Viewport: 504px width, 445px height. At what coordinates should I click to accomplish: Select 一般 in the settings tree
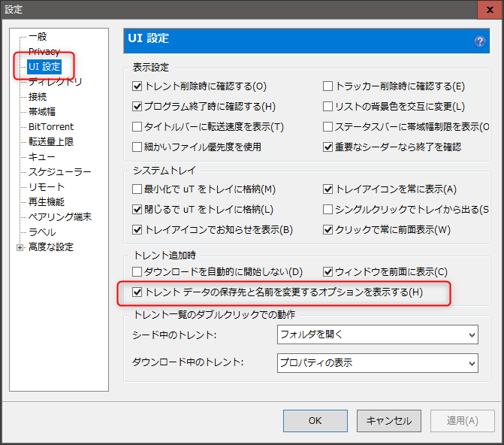point(38,36)
